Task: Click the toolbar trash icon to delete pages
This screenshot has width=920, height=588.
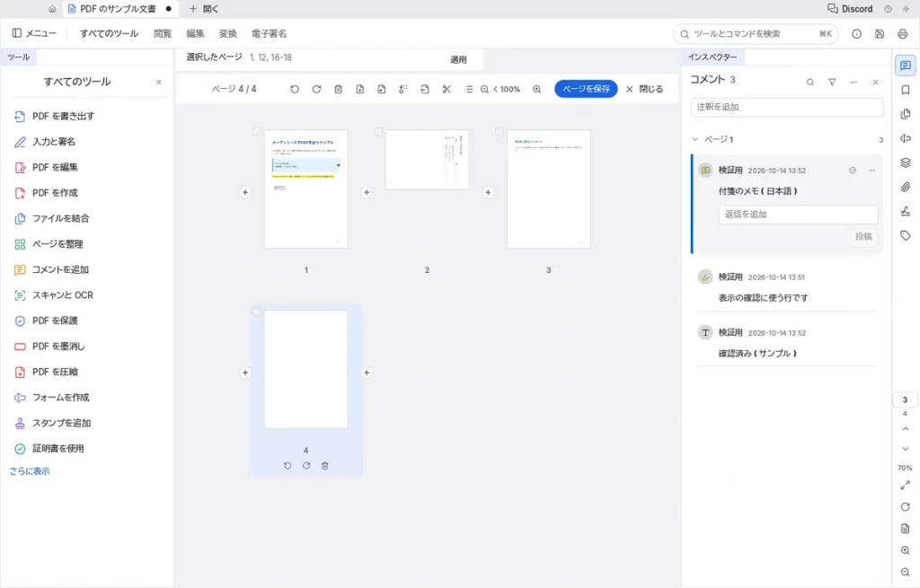Action: coord(338,89)
